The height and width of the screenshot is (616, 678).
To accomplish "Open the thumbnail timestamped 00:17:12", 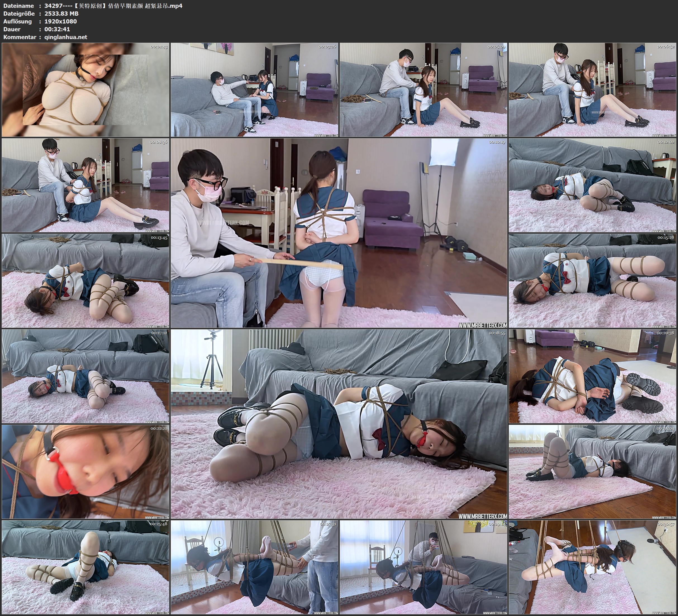I will click(85, 376).
